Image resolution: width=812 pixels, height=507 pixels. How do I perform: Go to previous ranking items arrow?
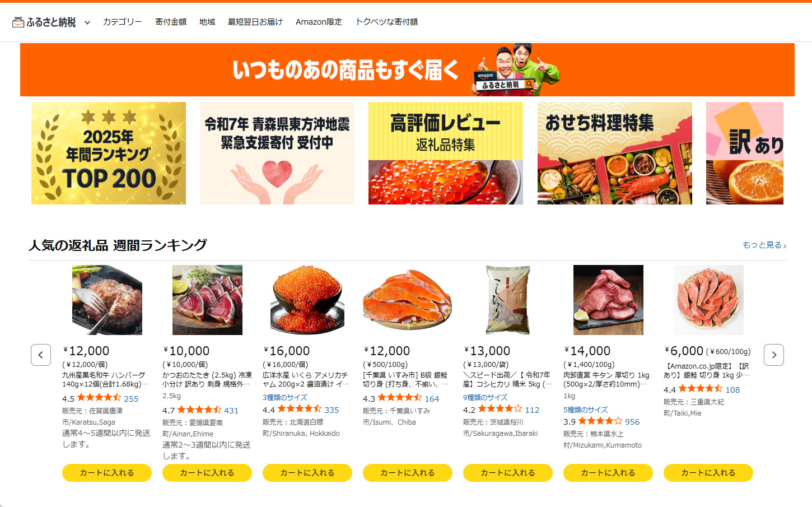(41, 355)
